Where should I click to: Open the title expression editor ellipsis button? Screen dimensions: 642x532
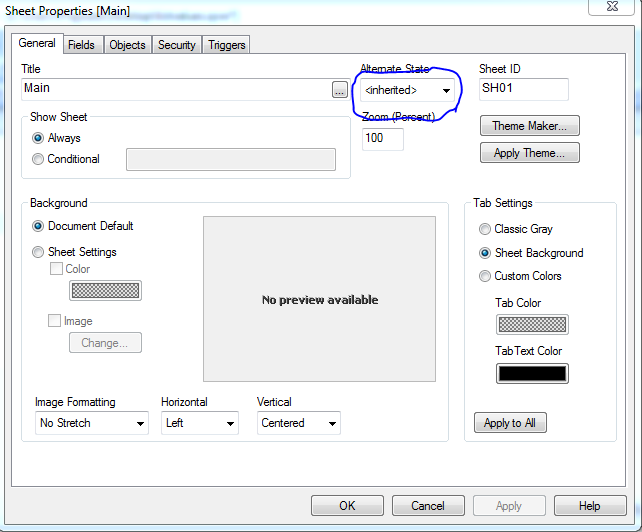point(339,90)
